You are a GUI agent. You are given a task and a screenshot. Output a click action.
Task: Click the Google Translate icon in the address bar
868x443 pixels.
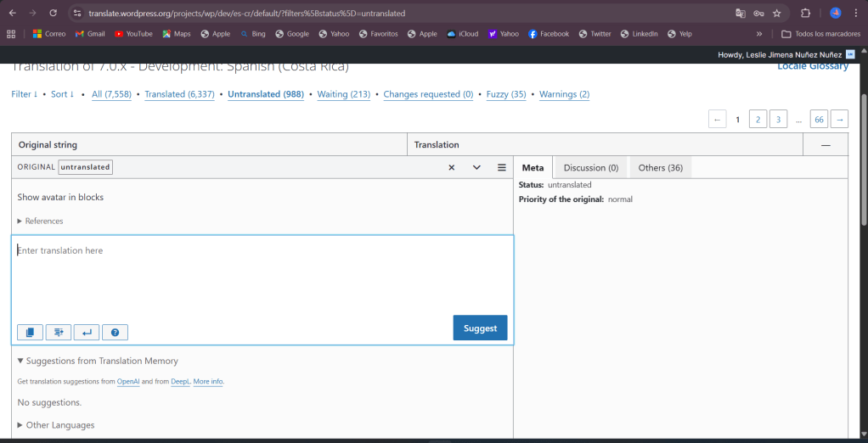tap(741, 14)
